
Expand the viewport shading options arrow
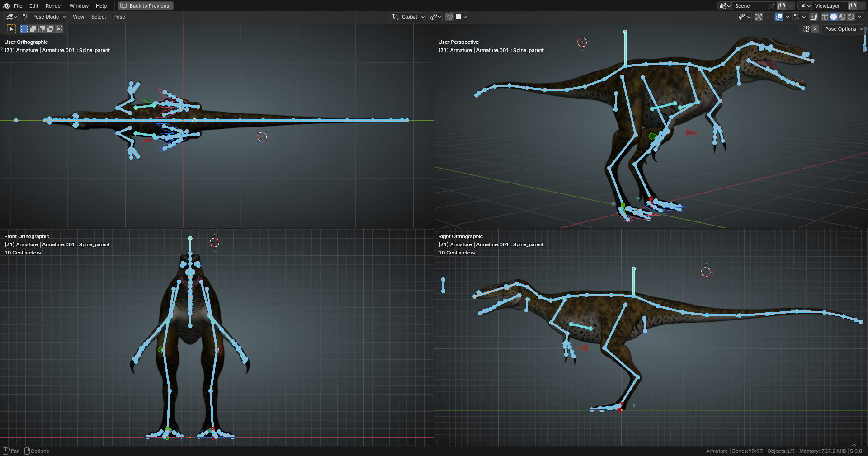pyautogui.click(x=859, y=17)
